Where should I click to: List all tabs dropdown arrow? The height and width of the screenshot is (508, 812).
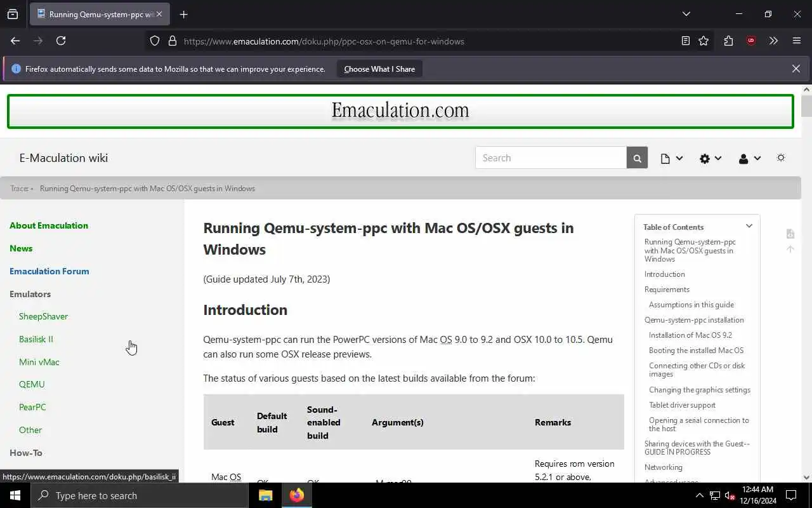tap(686, 14)
